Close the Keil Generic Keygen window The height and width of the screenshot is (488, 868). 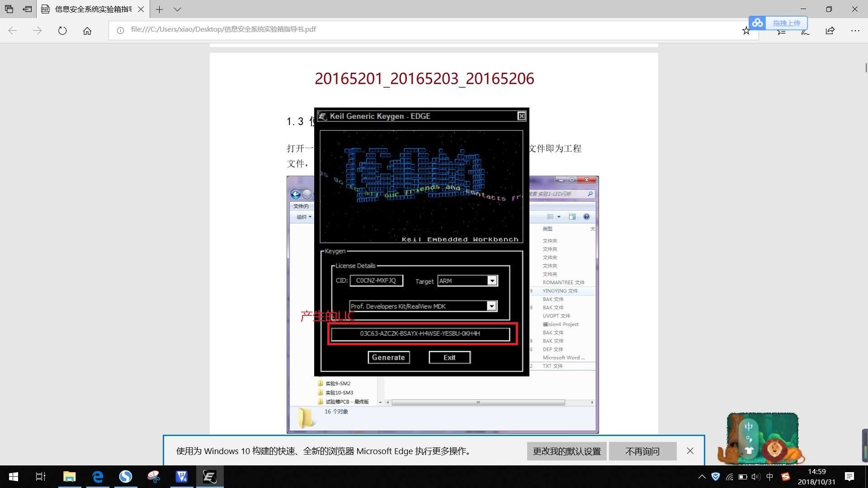pyautogui.click(x=521, y=116)
